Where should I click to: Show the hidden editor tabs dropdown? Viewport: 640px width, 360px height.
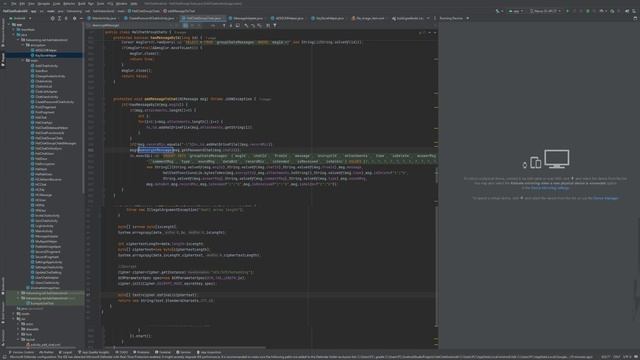tap(428, 18)
